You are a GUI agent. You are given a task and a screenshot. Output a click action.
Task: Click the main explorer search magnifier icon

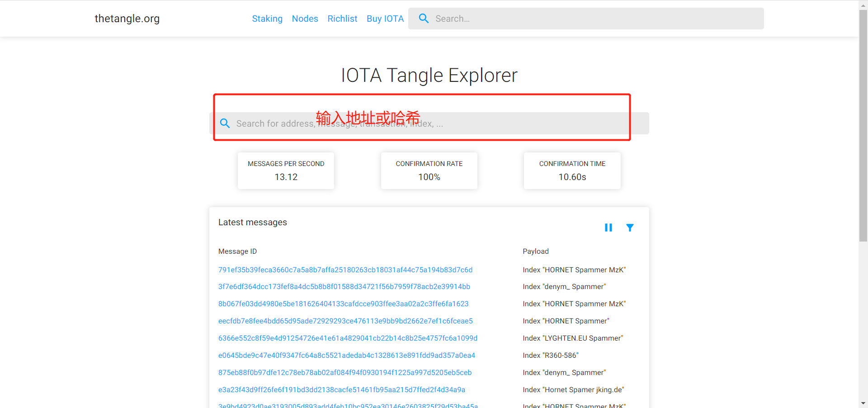click(x=225, y=123)
